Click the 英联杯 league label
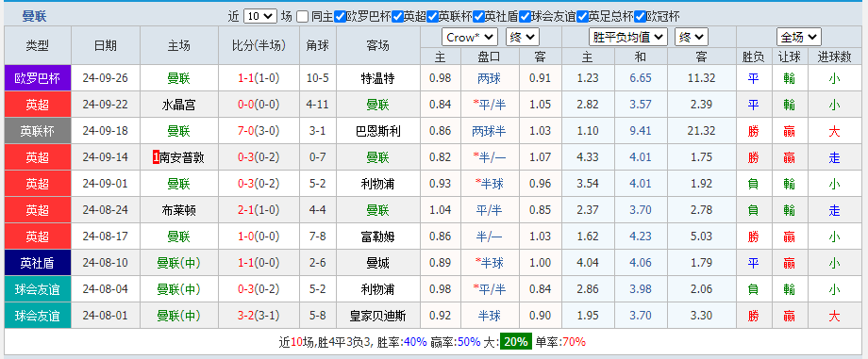868x359 pixels. click(x=38, y=131)
